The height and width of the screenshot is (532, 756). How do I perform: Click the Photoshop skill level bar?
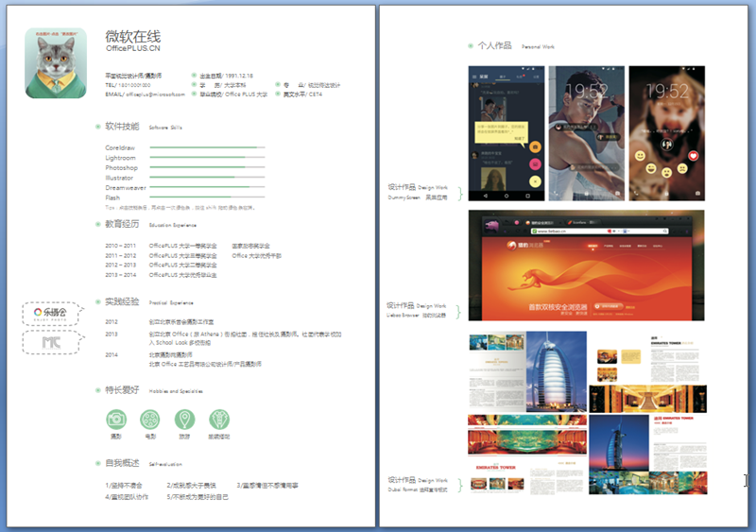(207, 167)
